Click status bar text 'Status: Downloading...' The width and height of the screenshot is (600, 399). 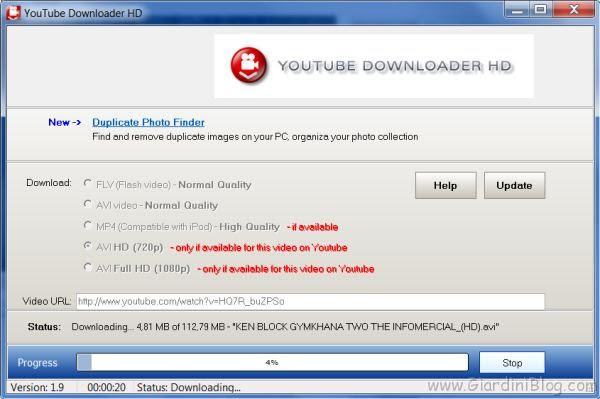coord(189,388)
